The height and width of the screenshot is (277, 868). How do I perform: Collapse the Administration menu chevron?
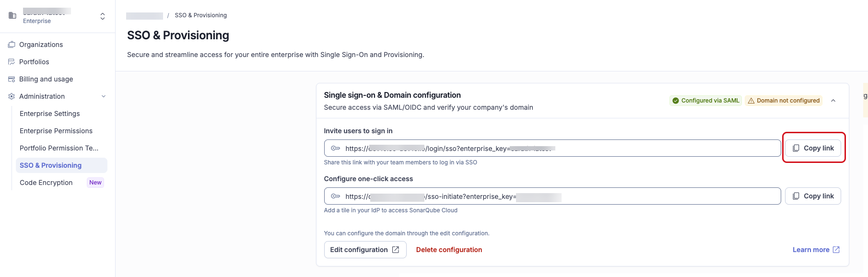coord(104,96)
